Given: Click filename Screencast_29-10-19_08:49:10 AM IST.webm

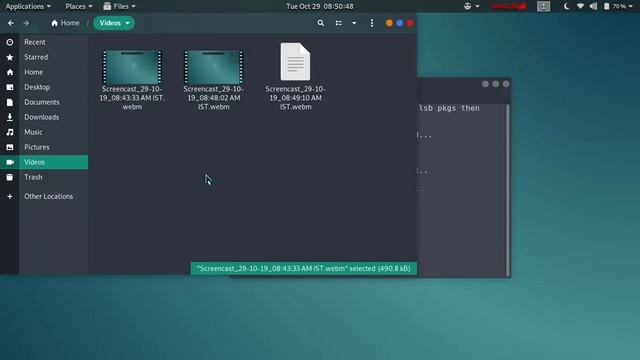Looking at the screenshot, I should 295,98.
